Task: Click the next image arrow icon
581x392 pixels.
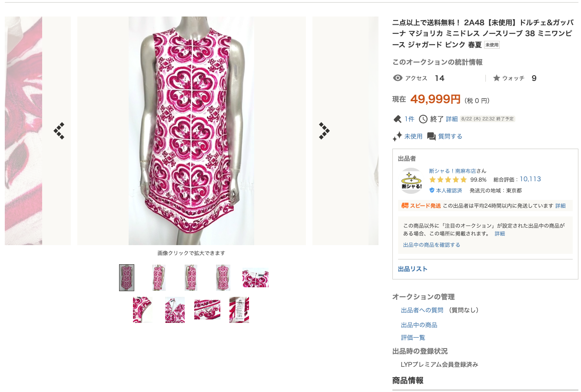Action: tap(324, 131)
